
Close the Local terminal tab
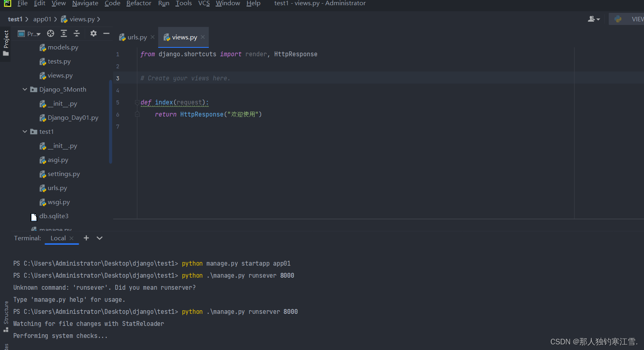pyautogui.click(x=71, y=238)
